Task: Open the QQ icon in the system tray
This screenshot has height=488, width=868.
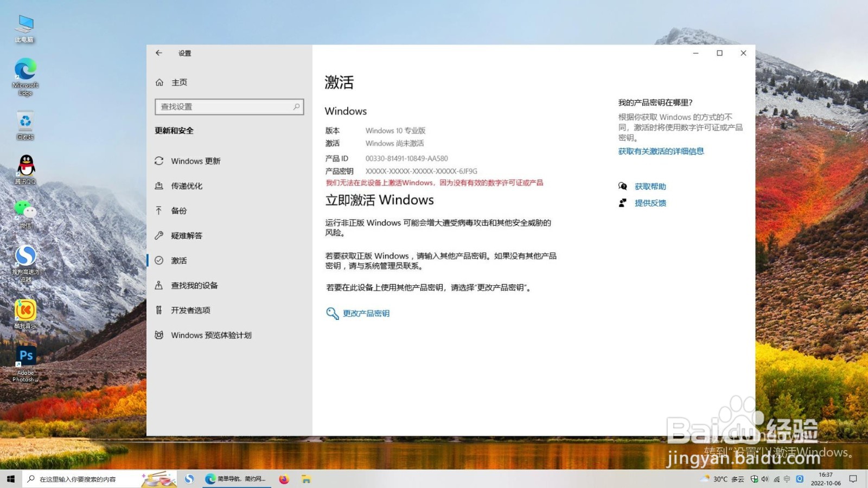Action: click(799, 479)
